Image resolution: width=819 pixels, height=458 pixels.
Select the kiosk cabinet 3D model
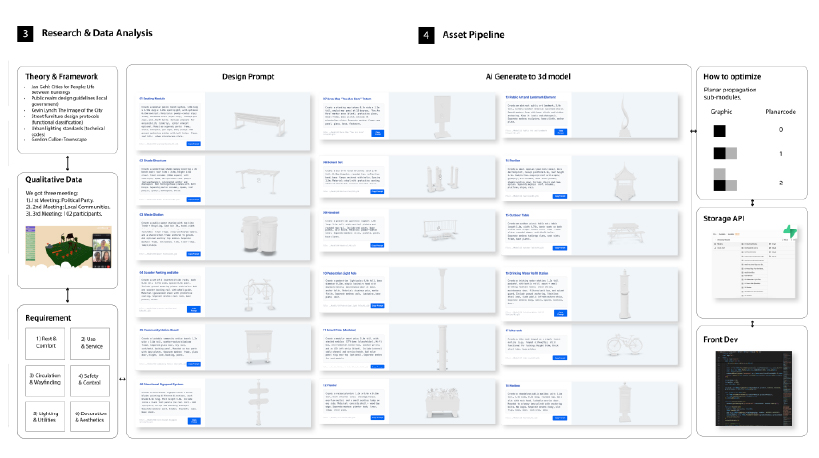click(x=259, y=347)
